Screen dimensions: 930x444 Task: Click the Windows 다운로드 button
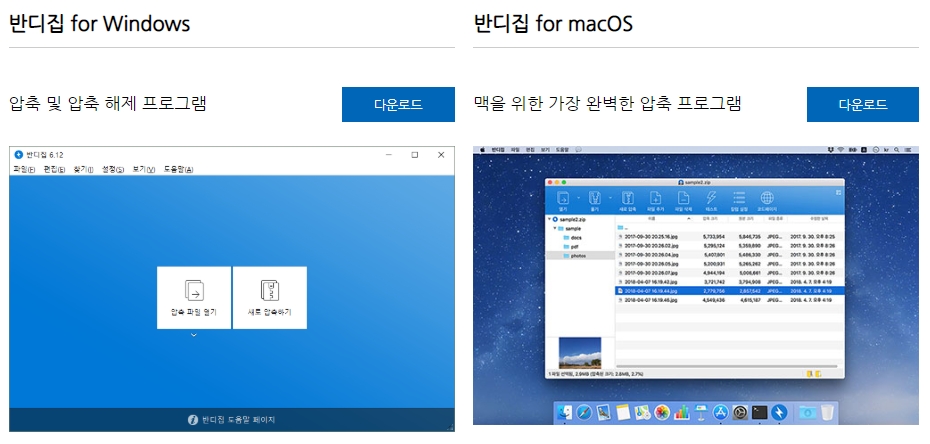click(x=398, y=104)
